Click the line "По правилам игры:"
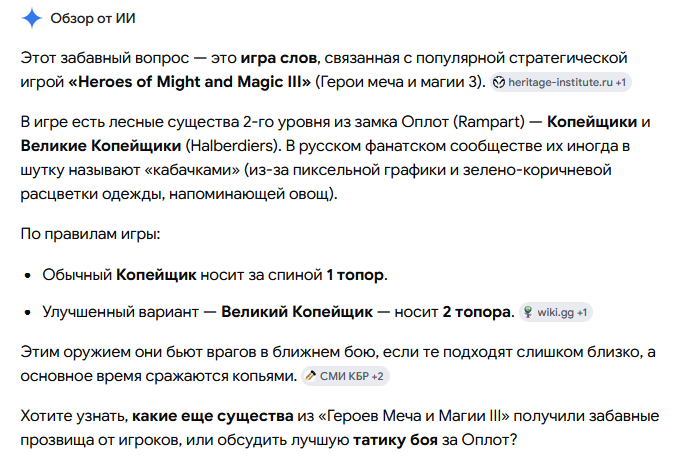The height and width of the screenshot is (458, 682). 90,234
